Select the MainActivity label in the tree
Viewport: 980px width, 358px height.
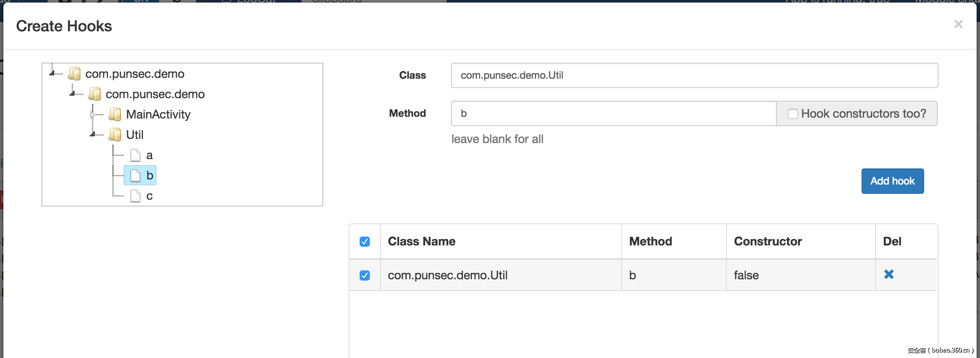(x=158, y=114)
